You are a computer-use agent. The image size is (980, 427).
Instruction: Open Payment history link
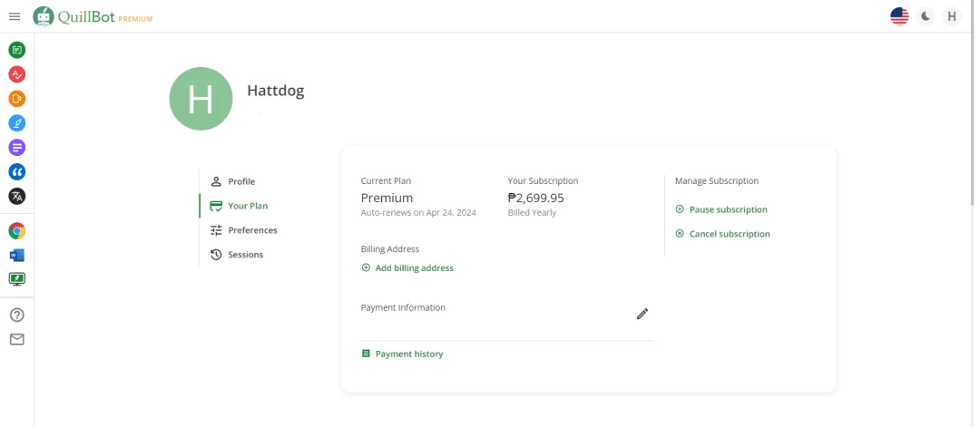tap(403, 354)
